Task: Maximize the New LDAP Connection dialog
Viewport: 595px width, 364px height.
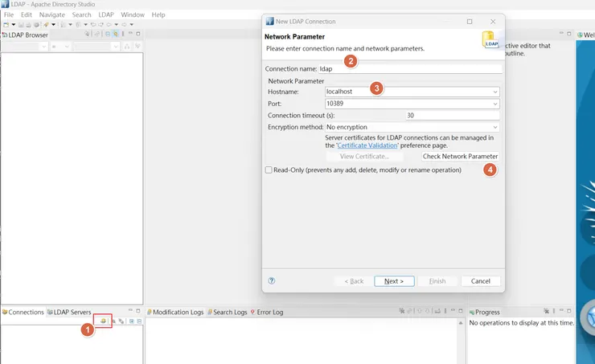Action: tap(470, 22)
